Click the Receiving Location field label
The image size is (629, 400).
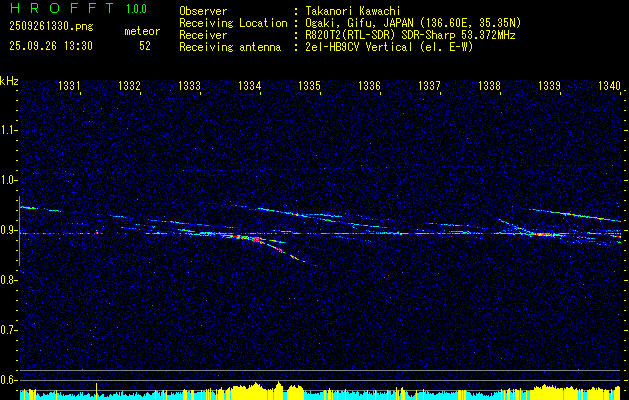(x=233, y=23)
